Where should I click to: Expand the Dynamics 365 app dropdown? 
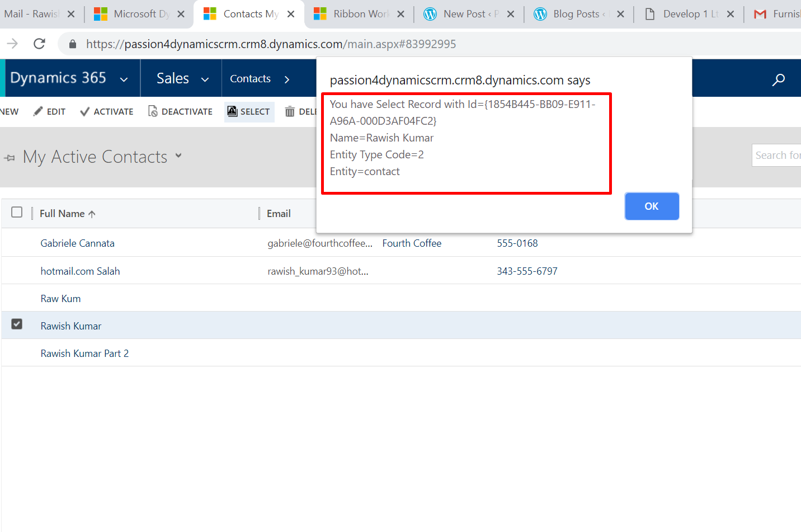coord(124,79)
